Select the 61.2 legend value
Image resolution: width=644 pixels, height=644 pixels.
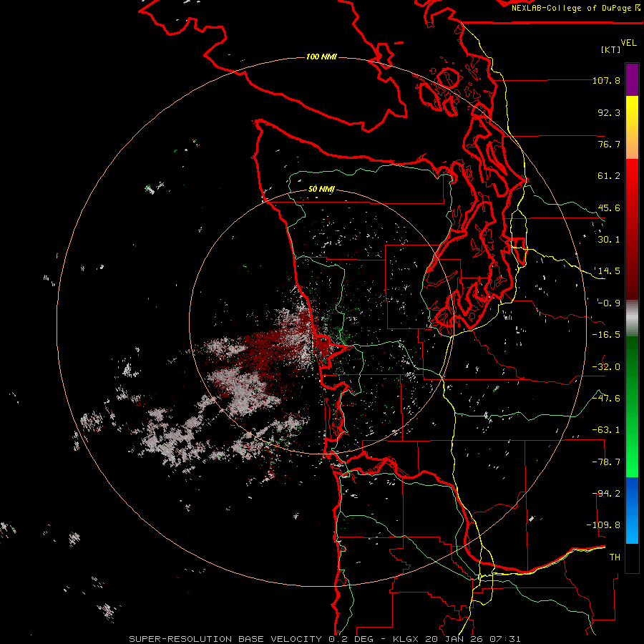609,176
